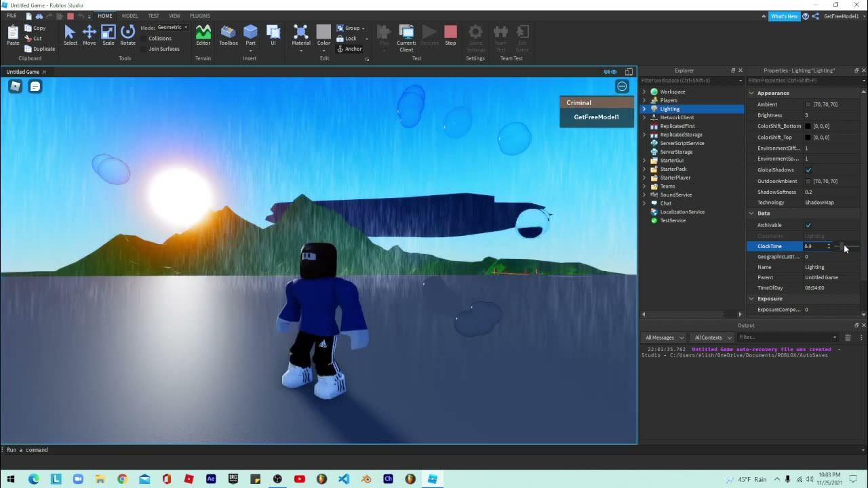Open the FILE menu
Screen dimensions: 868x488
click(x=12, y=16)
